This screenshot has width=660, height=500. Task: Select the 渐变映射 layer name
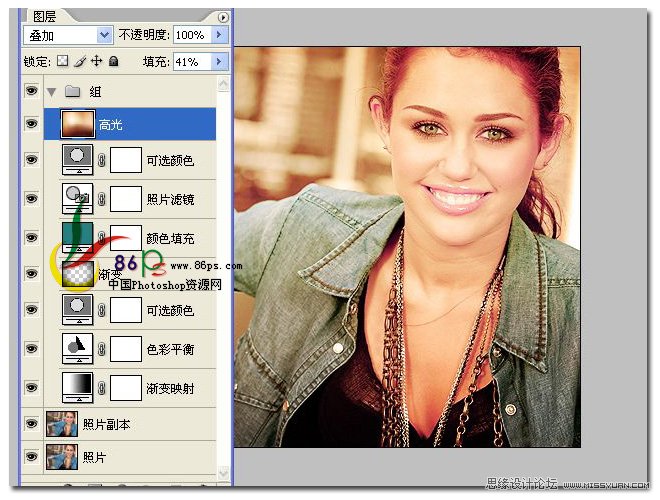[170, 388]
